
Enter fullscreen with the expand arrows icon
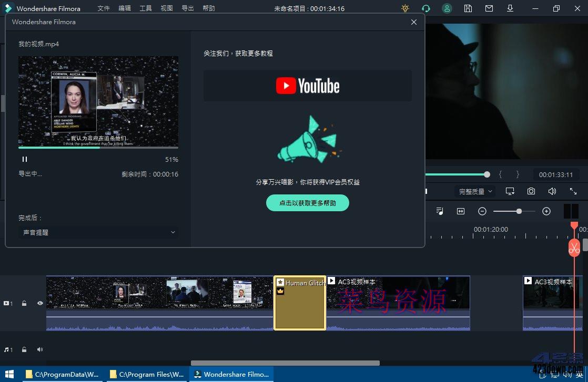574,191
